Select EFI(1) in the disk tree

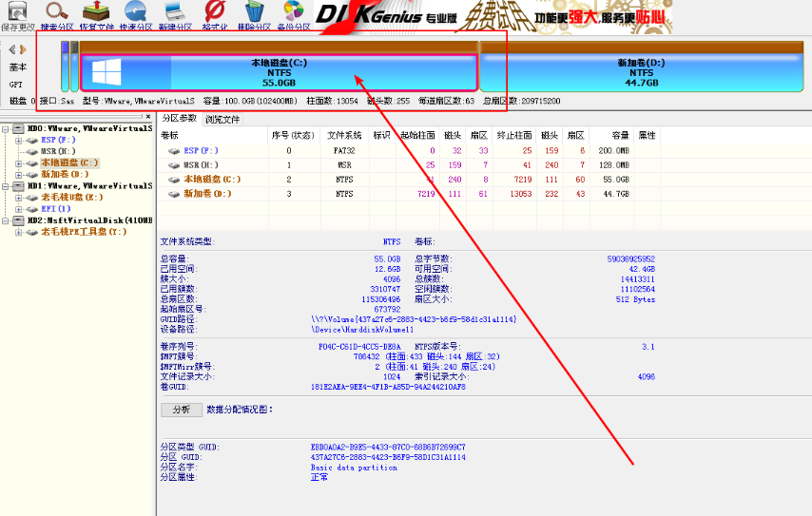[56, 208]
